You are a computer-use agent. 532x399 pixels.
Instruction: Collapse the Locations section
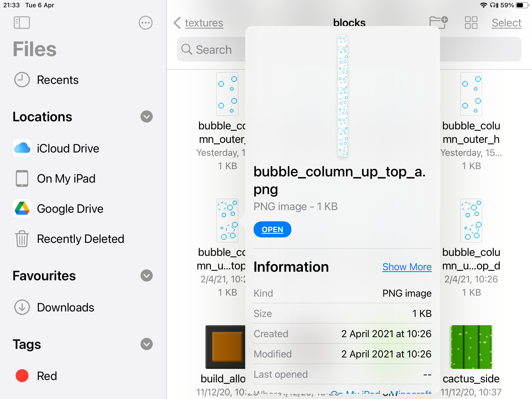[x=147, y=117]
